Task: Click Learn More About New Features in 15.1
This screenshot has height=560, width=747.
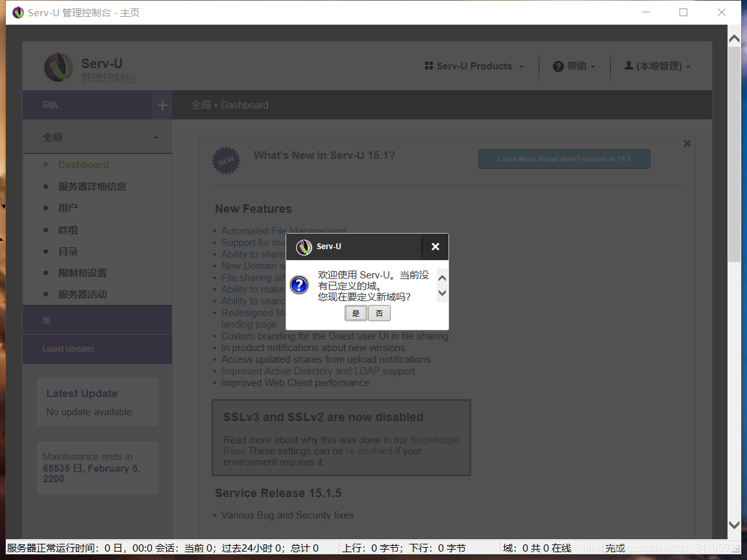Action: pos(564,159)
